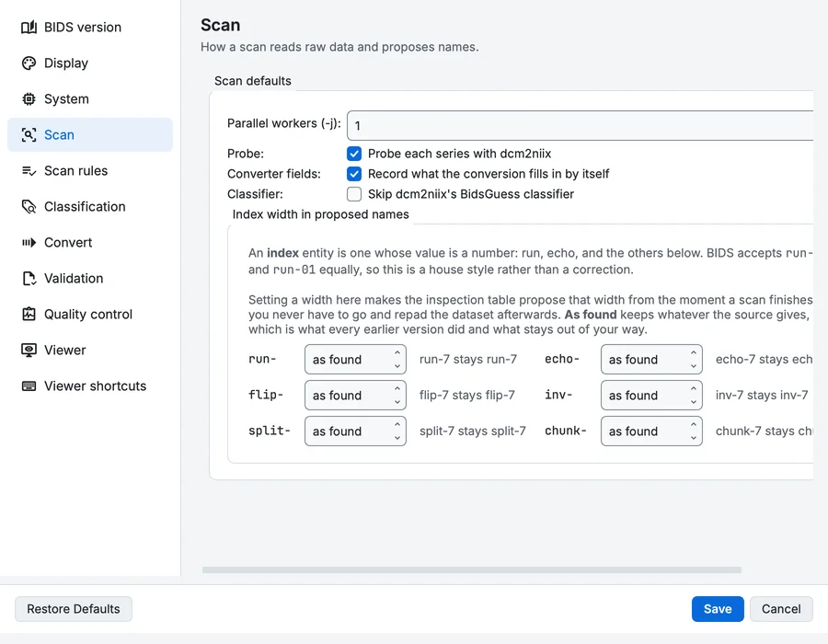Screen dimensions: 828x644
Task: Uncheck Probe each series with dcm2niix
Action: coord(354,154)
